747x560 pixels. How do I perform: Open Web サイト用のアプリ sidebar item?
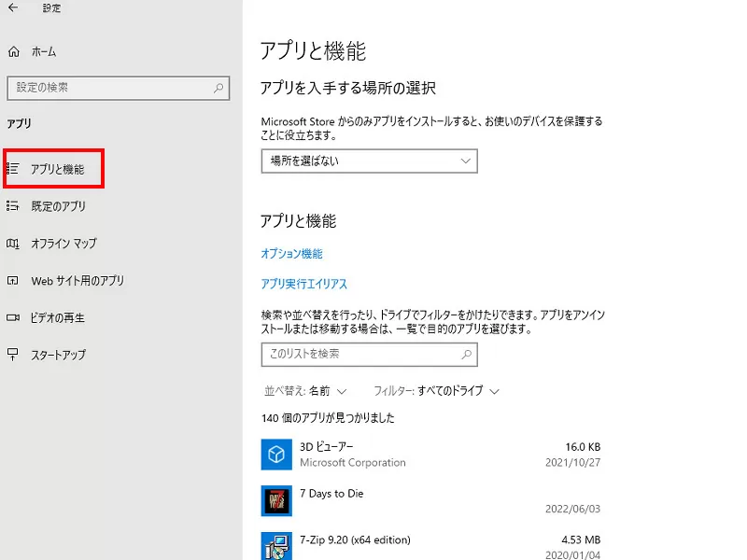click(78, 281)
